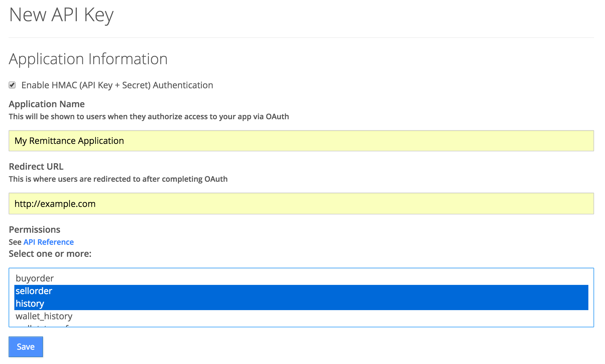
Task: Click into the Redirect URL text field
Action: click(x=301, y=203)
